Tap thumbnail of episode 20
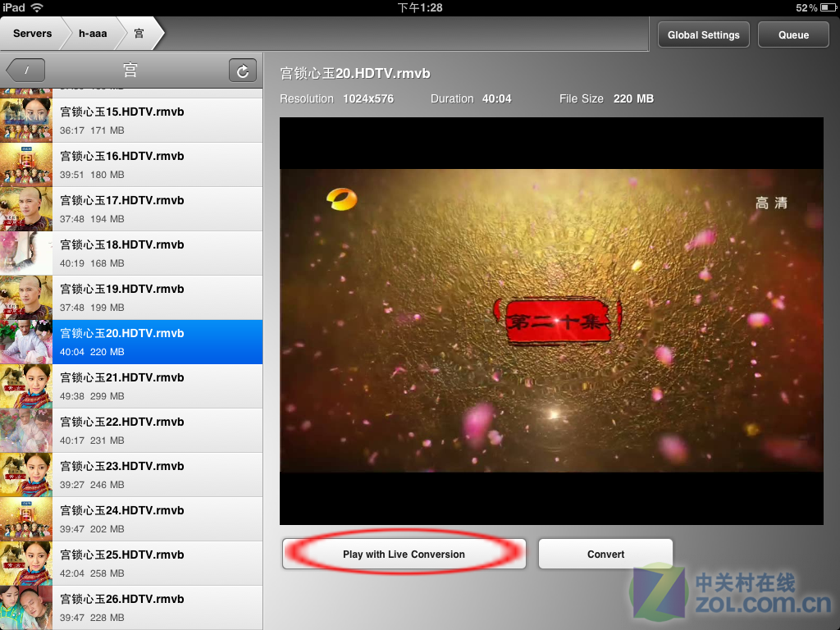This screenshot has width=840, height=630. point(26,342)
